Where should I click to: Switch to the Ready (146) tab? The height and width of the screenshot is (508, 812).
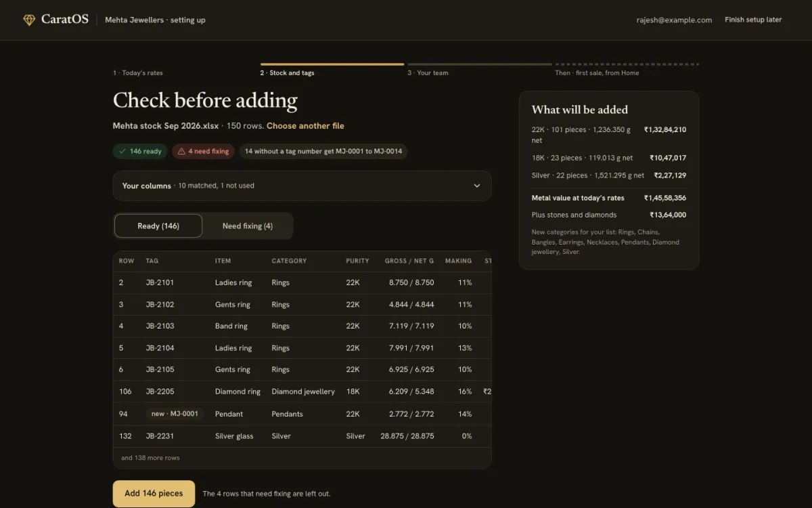pyautogui.click(x=158, y=226)
